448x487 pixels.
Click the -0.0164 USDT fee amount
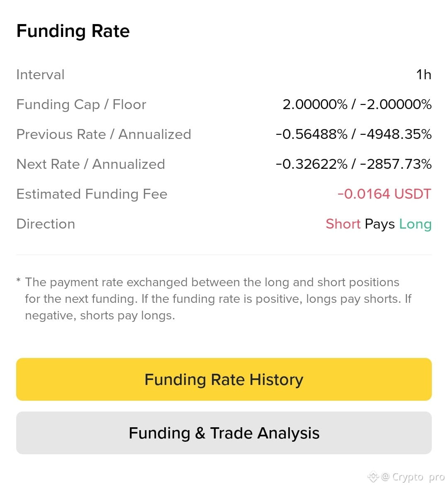pos(384,194)
